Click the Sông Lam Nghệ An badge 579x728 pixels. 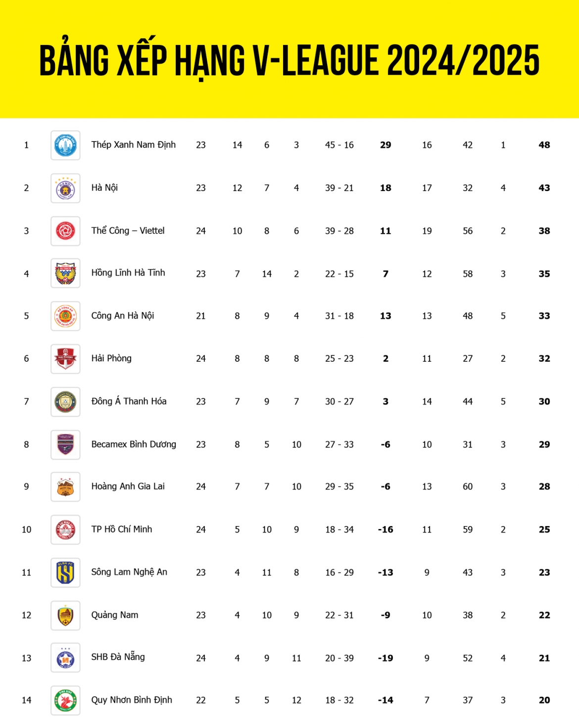(x=65, y=572)
